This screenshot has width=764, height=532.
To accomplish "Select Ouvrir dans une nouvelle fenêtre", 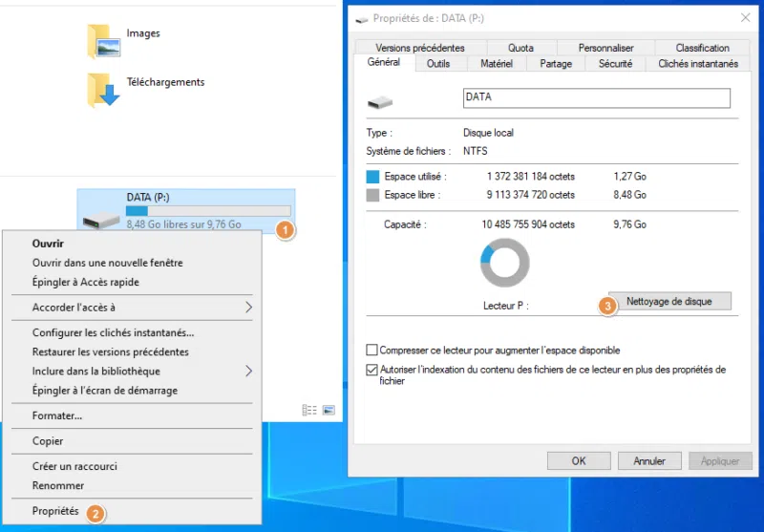I will (x=132, y=263).
